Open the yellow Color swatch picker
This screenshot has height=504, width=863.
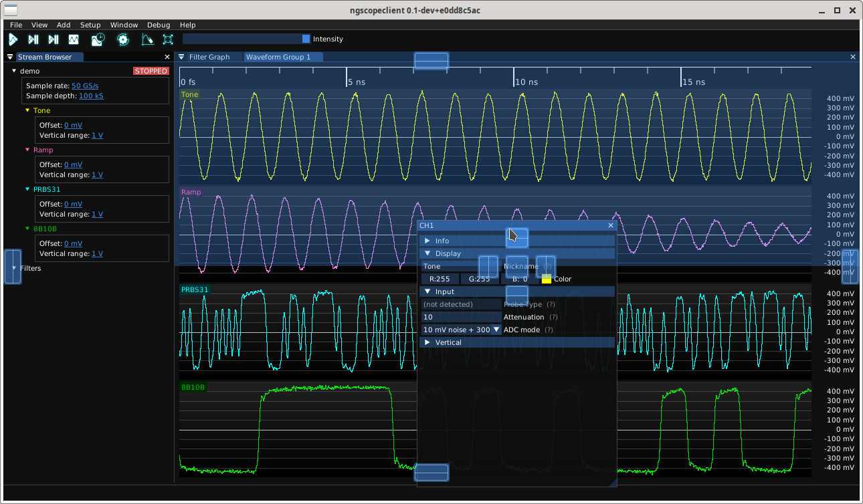[547, 279]
